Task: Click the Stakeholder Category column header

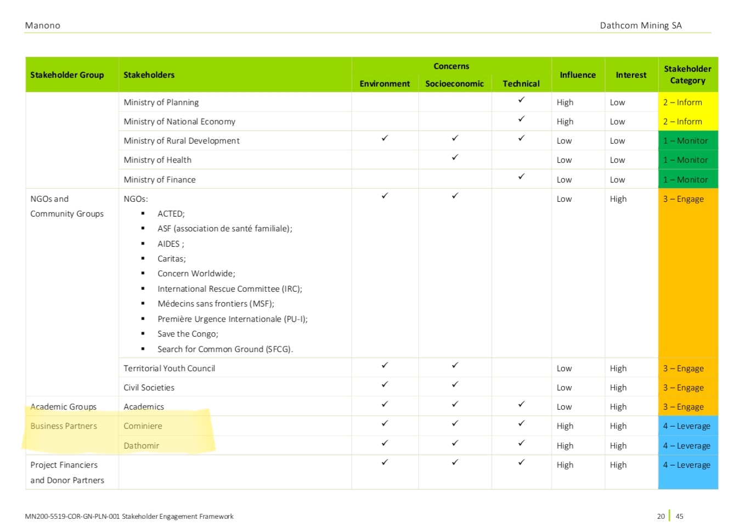Action: (687, 75)
